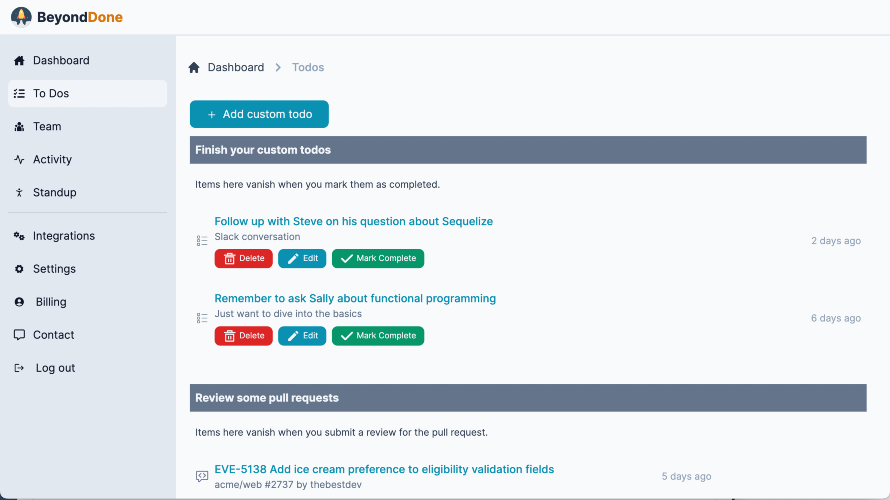Click the home icon in breadcrumb
890x500 pixels.
[194, 68]
